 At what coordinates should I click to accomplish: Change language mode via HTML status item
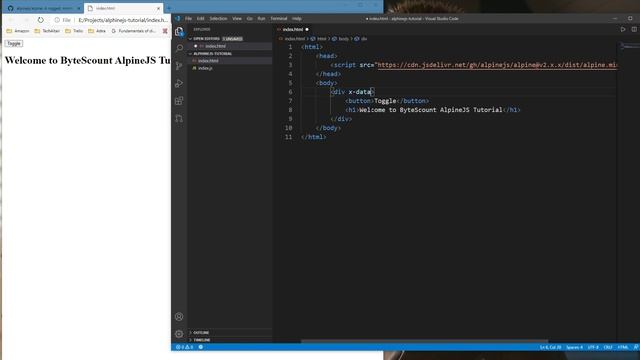[623, 347]
